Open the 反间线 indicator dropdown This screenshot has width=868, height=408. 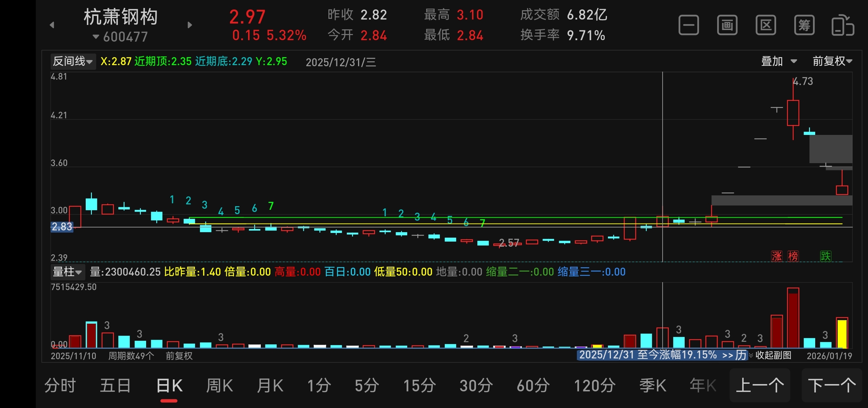click(x=73, y=61)
